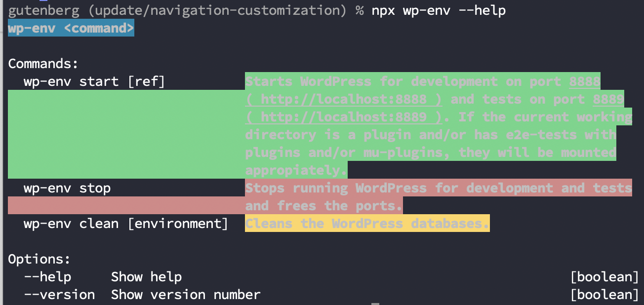Click the '--help' option
This screenshot has width=644, height=305.
(47, 277)
